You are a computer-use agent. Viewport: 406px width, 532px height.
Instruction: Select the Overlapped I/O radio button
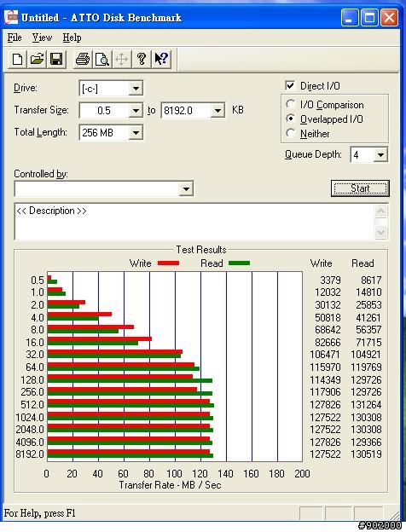[291, 119]
